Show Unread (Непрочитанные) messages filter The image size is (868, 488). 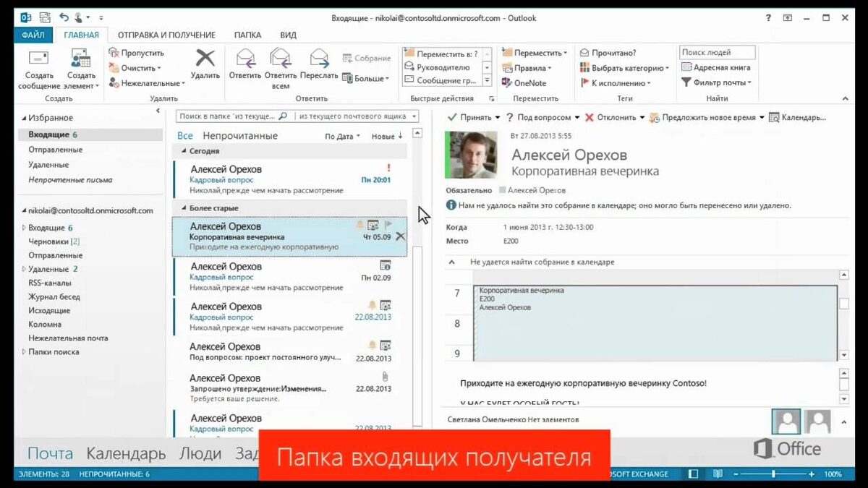click(x=240, y=136)
